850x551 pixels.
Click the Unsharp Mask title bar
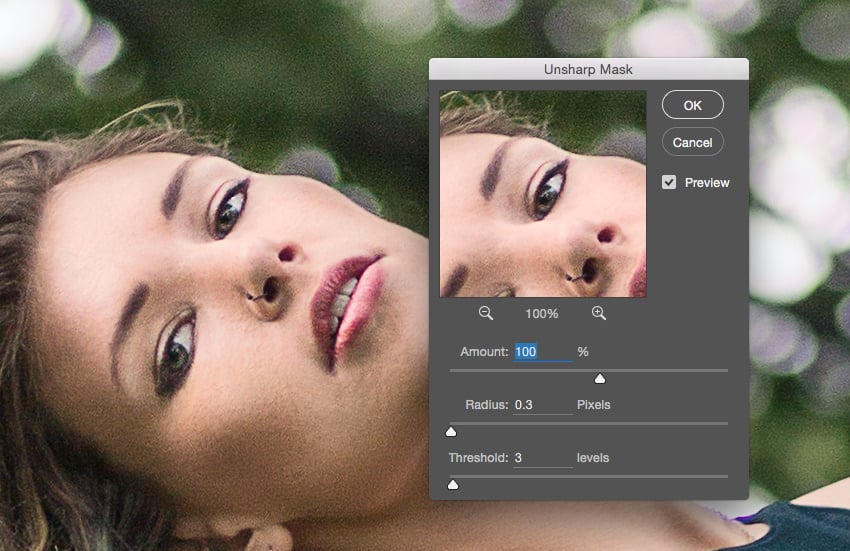click(588, 69)
